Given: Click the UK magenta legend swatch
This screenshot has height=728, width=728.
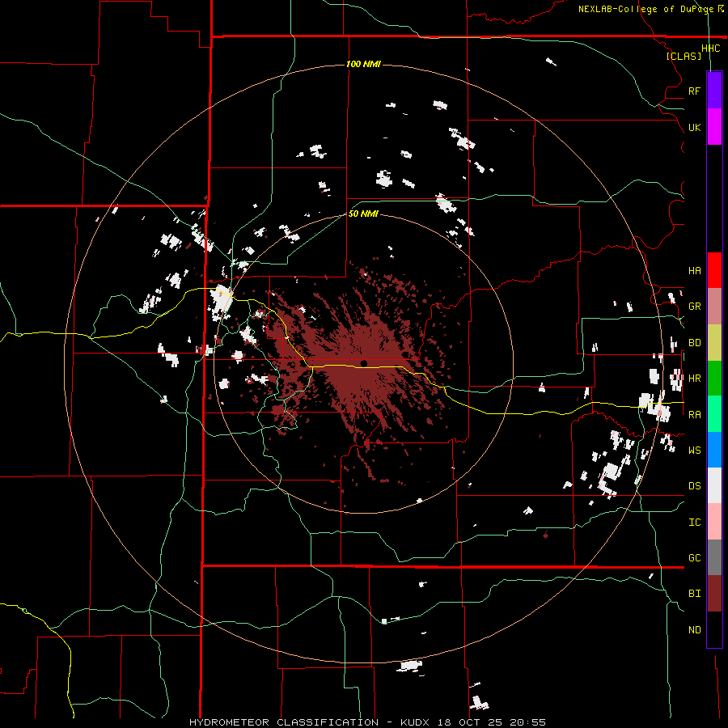Looking at the screenshot, I should coord(714,127).
